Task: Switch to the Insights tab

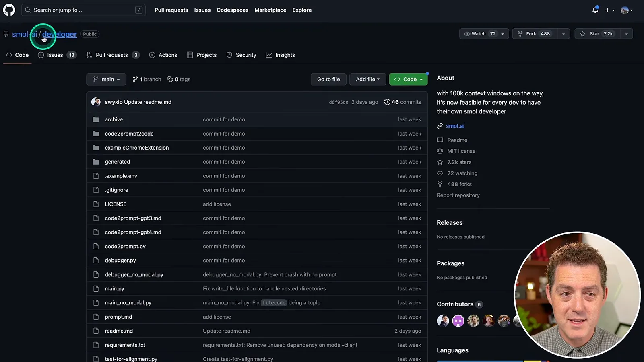Action: (x=281, y=55)
